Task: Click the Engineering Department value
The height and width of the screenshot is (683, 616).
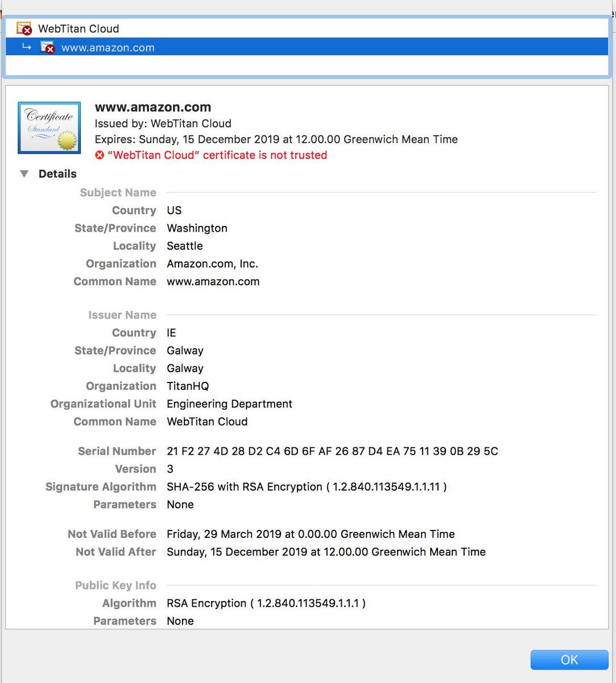Action: pyautogui.click(x=229, y=404)
